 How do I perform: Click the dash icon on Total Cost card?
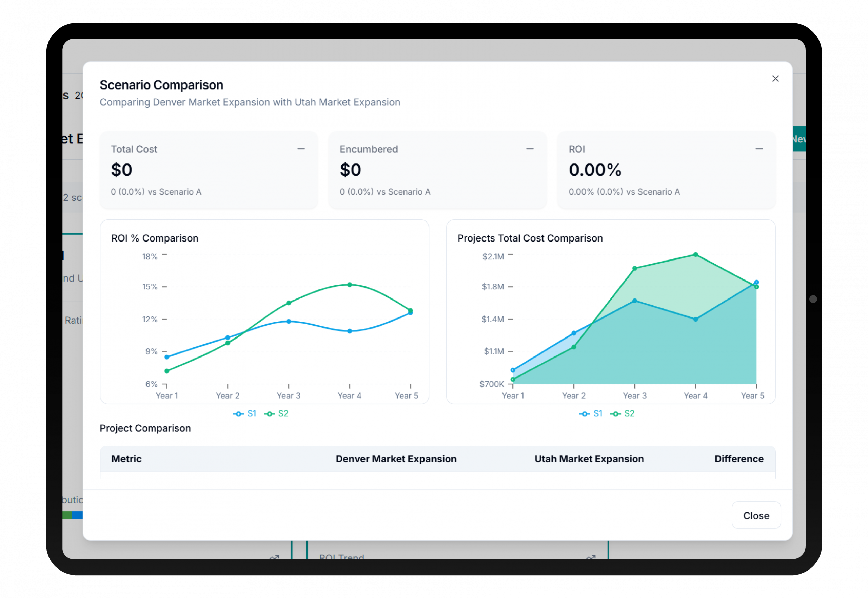[x=301, y=149]
